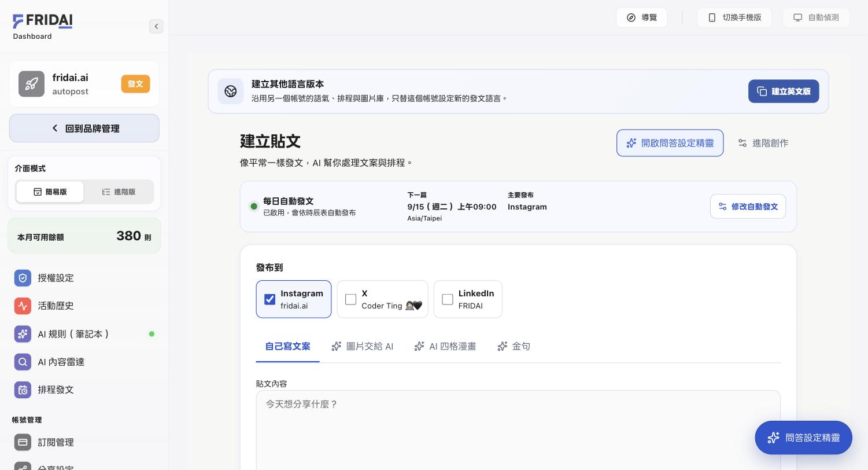Click the Dashboard label under logo
This screenshot has height=470, width=868.
tap(32, 36)
